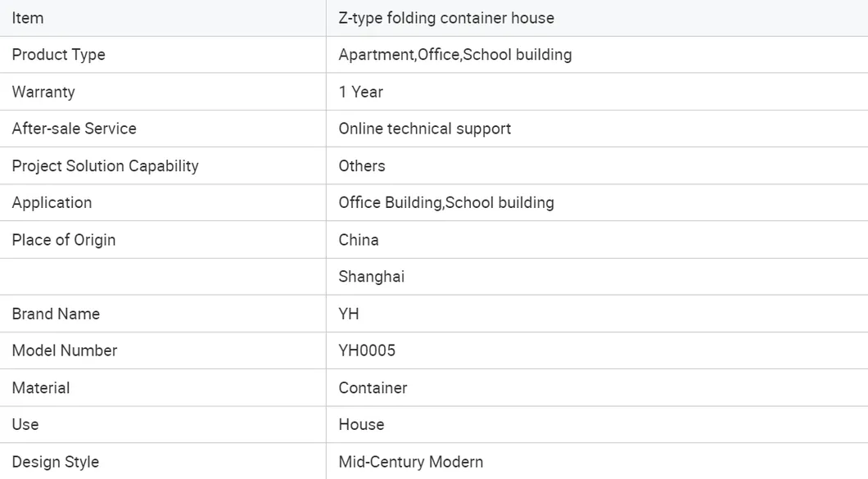868x479 pixels.
Task: Click the "Application" row label
Action: (52, 202)
